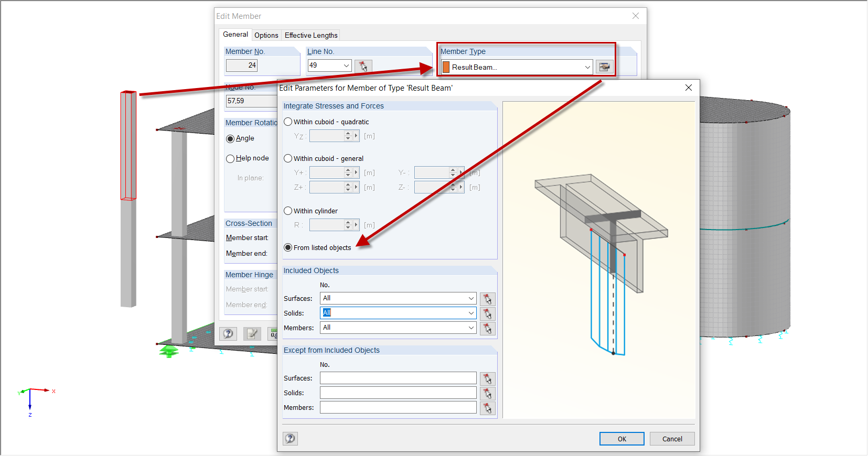The width and height of the screenshot is (868, 456).
Task: Click the Z+ value stepper
Action: (348, 187)
